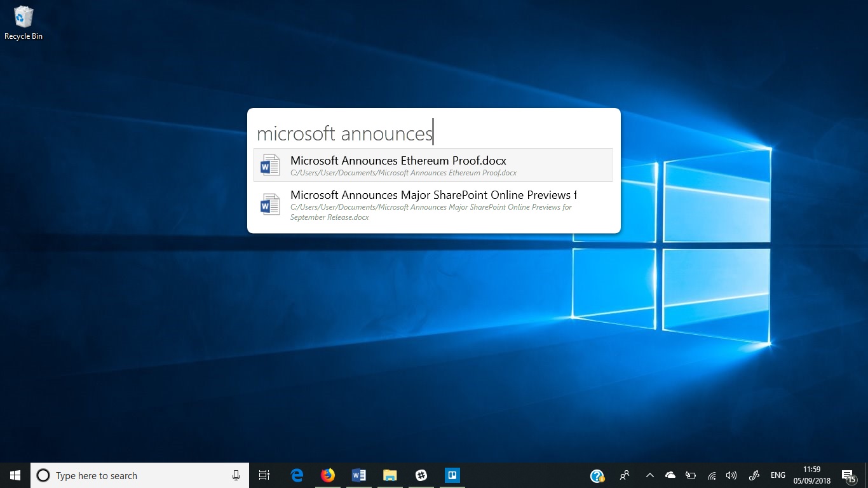The width and height of the screenshot is (868, 488).
Task: Open the OneDrive tray icon
Action: (x=670, y=475)
